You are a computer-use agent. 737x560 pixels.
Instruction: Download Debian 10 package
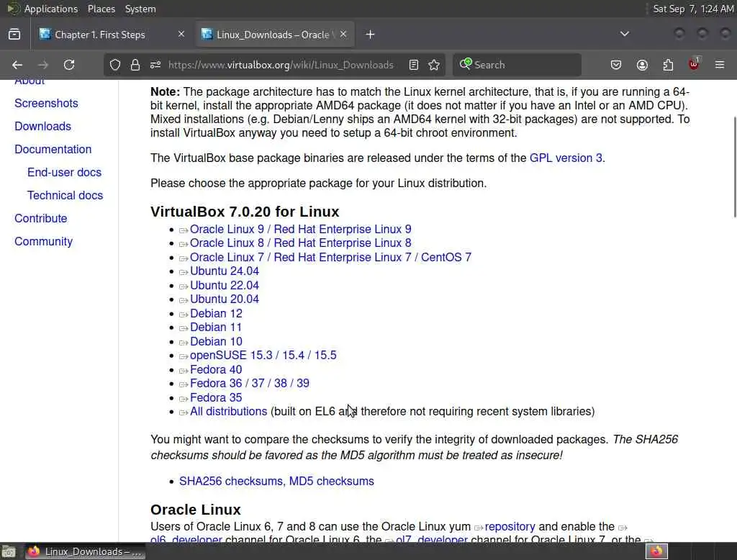coord(216,341)
